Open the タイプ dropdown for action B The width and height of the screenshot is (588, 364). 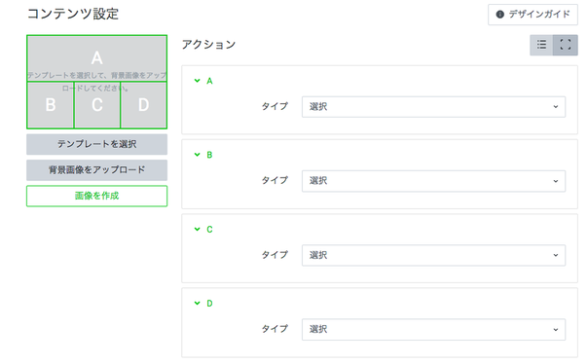tap(433, 181)
